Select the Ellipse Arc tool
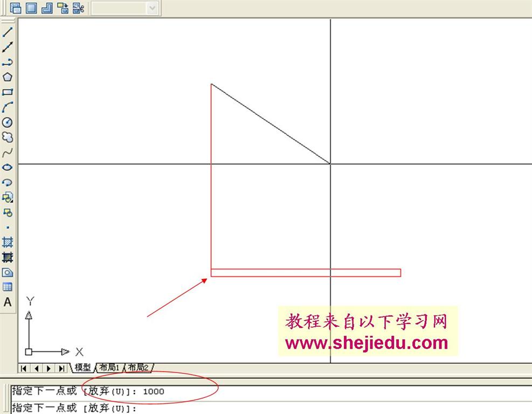 pos(8,183)
